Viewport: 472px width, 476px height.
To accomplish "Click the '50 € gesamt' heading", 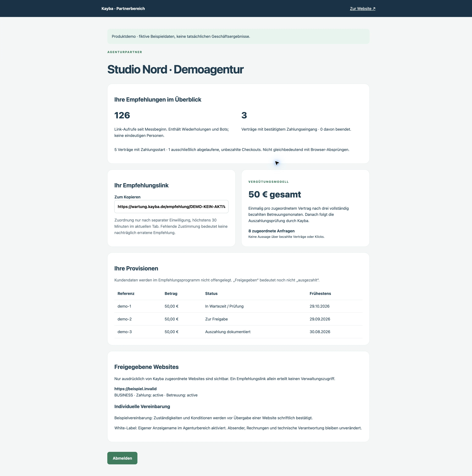I will click(275, 194).
